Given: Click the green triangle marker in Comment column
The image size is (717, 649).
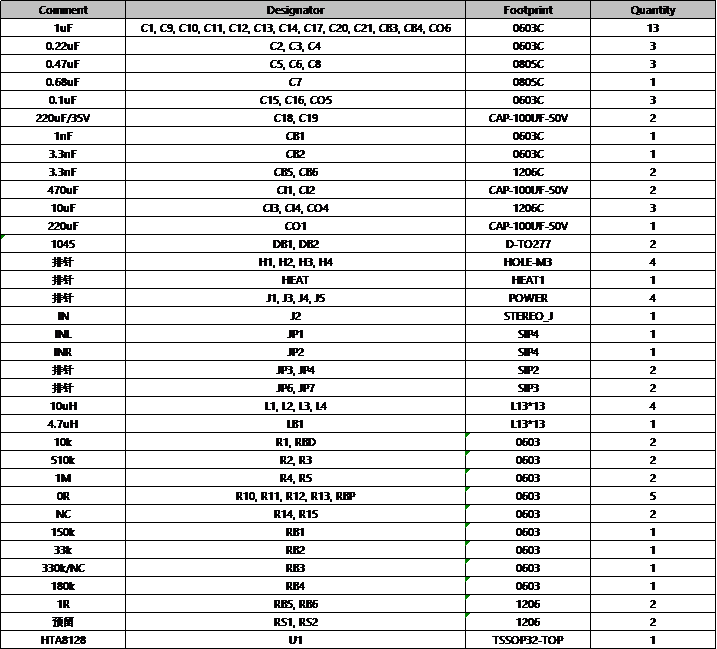Looking at the screenshot, I should (3, 237).
